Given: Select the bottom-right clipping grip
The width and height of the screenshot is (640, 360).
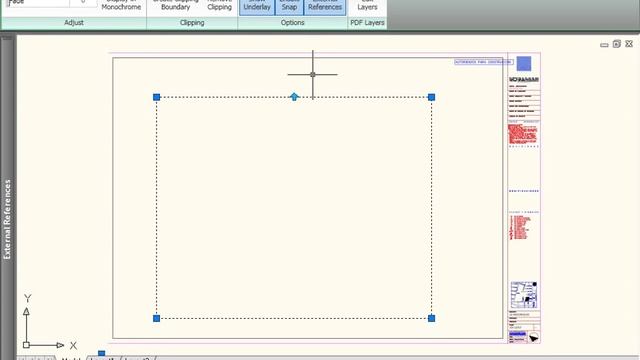Looking at the screenshot, I should point(431,318).
